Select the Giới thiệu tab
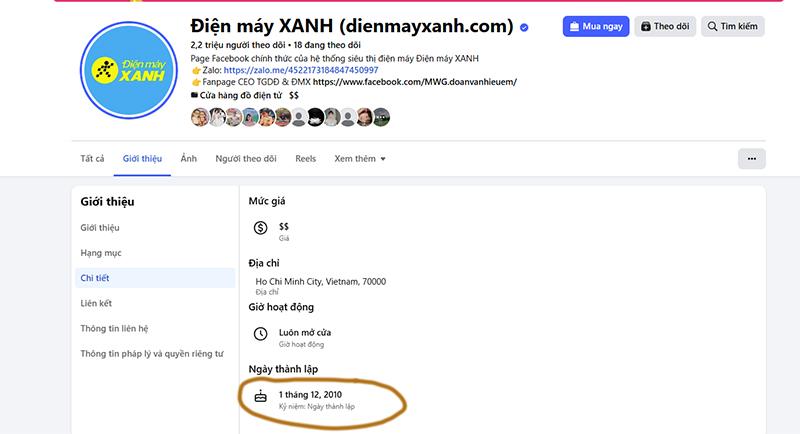800x434 pixels. click(x=142, y=159)
